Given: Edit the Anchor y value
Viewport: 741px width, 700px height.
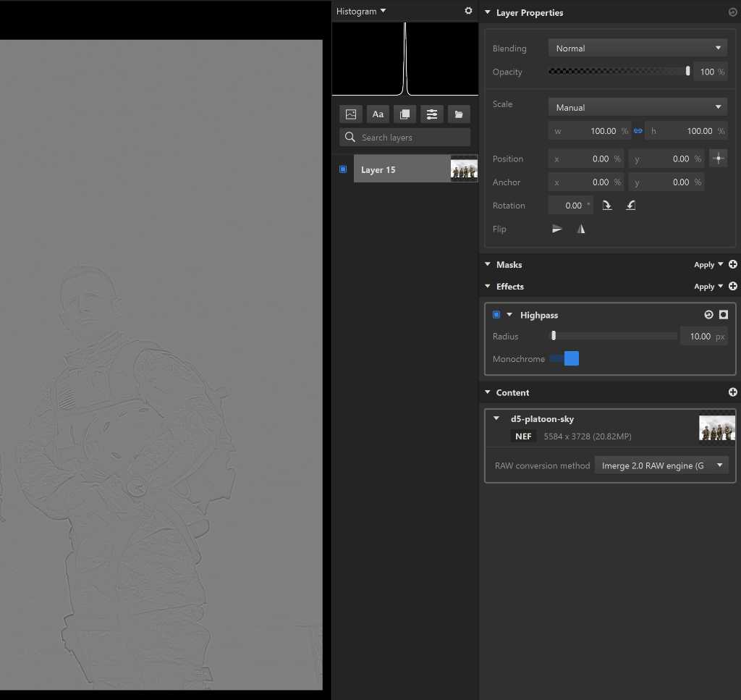Looking at the screenshot, I should pyautogui.click(x=666, y=182).
